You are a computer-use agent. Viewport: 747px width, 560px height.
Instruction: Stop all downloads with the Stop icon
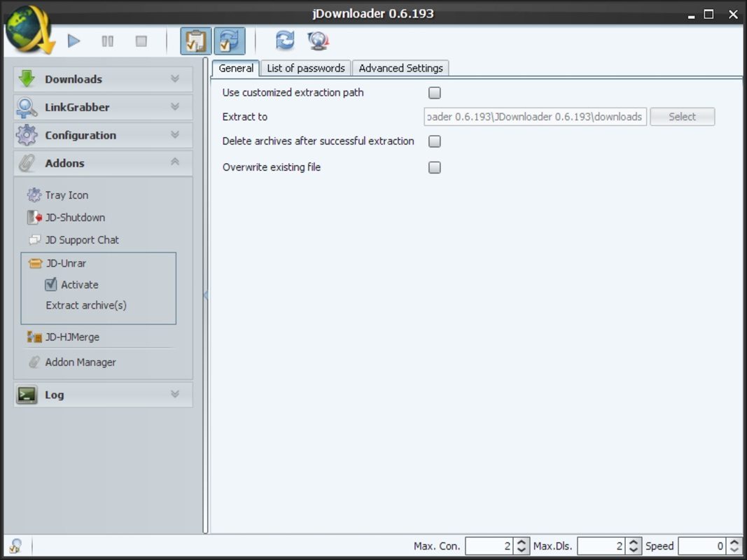pyautogui.click(x=141, y=41)
